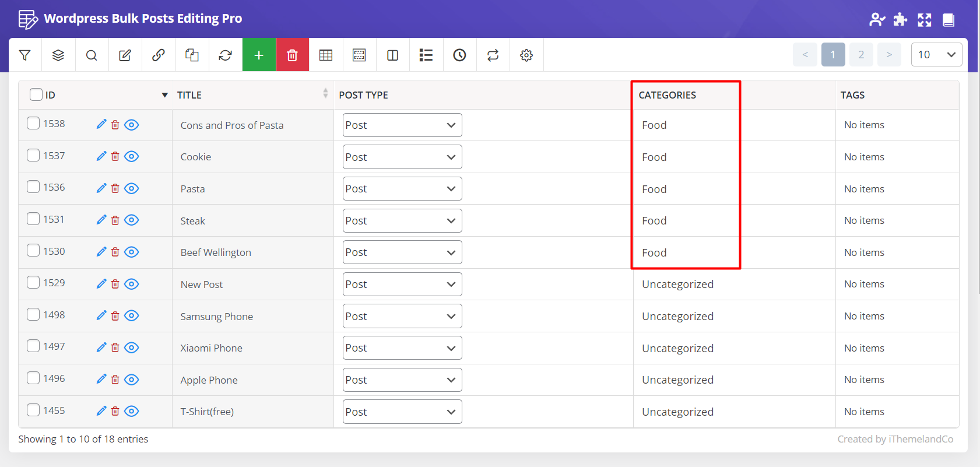Open the history clock icon
980x467 pixels.
coord(459,55)
